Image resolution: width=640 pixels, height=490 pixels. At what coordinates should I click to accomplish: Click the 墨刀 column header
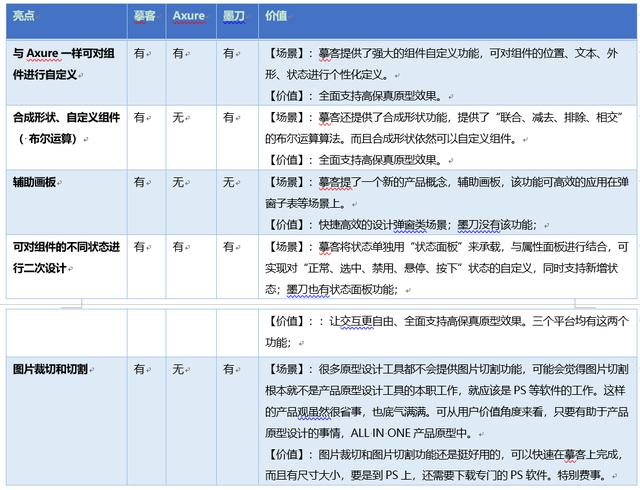pos(237,21)
